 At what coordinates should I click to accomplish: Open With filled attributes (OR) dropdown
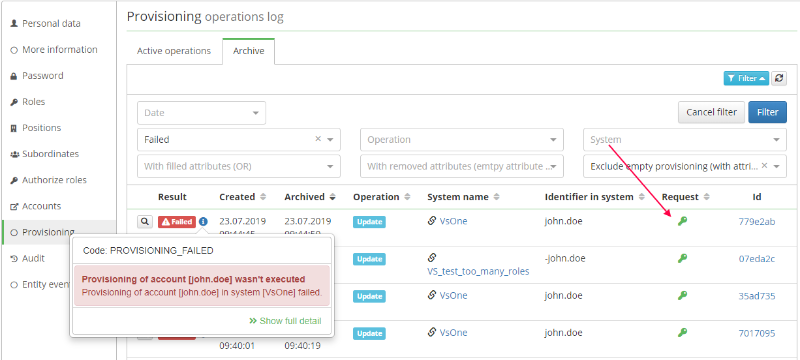coord(239,166)
